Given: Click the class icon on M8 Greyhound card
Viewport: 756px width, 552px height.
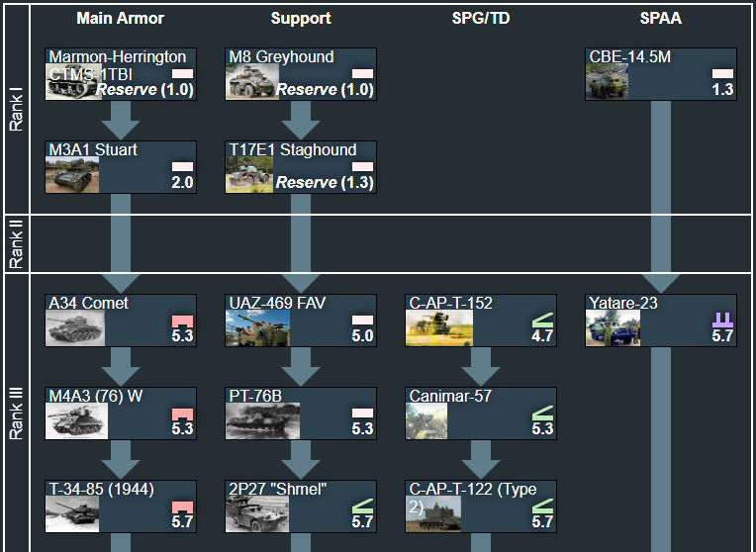Looking at the screenshot, I should [x=362, y=74].
